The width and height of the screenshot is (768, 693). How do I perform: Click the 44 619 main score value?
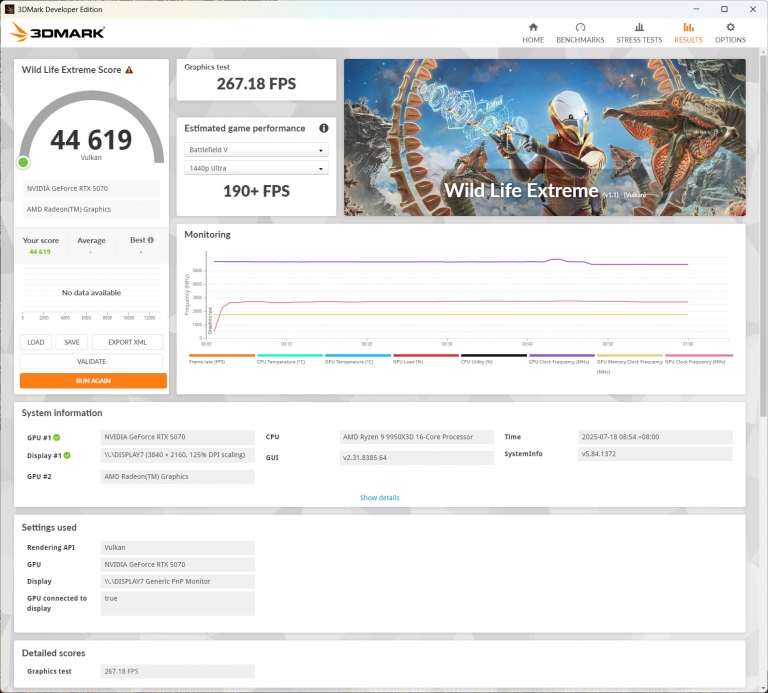[91, 140]
